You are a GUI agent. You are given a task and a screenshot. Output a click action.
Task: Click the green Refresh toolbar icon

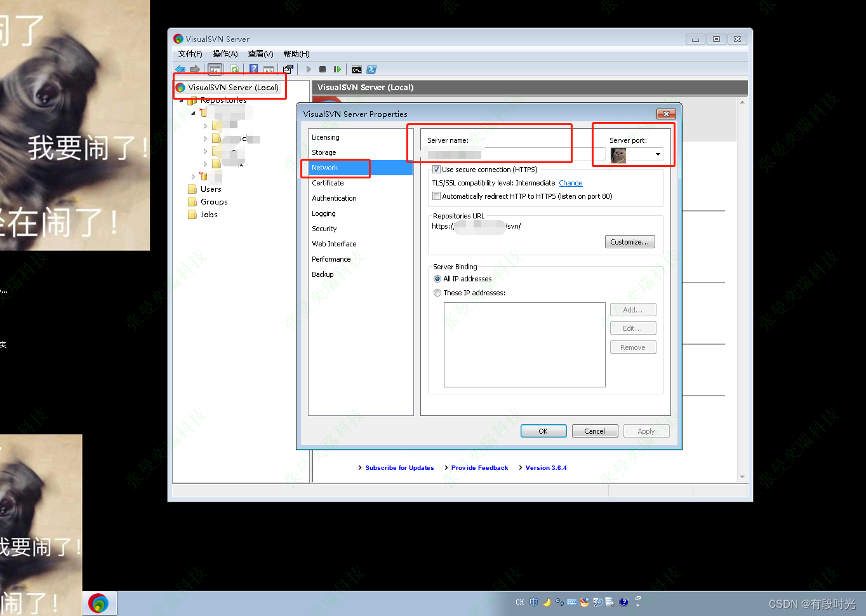[x=235, y=69]
